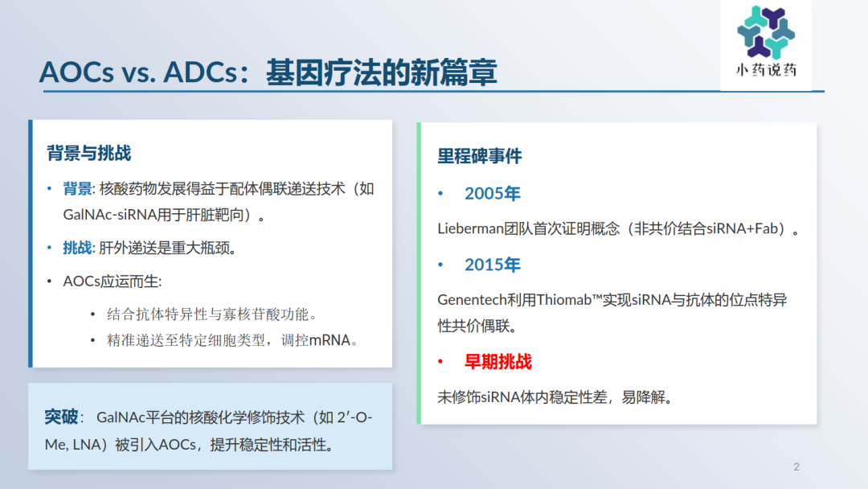Click the 小药说药 hexagon logo graphic

(x=766, y=32)
